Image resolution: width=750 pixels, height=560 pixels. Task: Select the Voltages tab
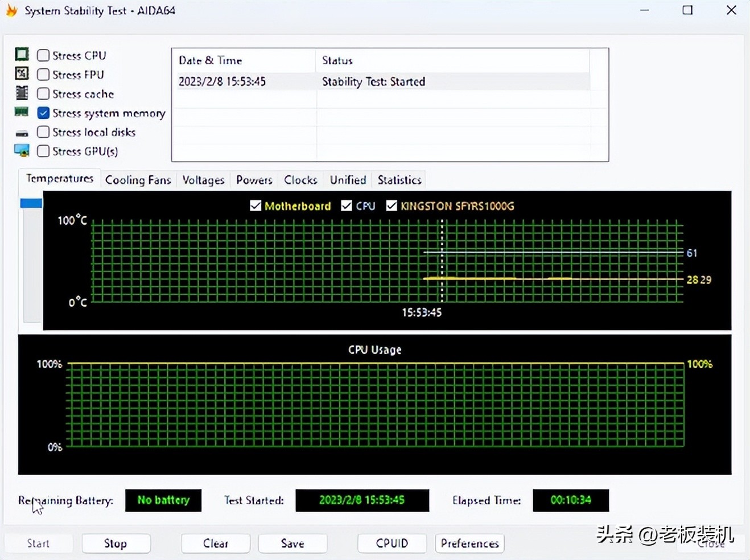(x=203, y=179)
